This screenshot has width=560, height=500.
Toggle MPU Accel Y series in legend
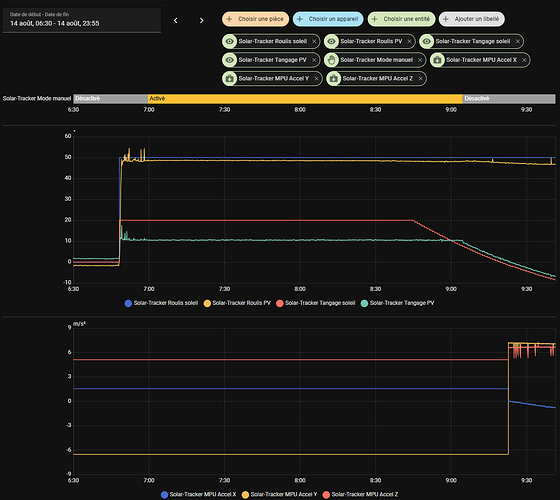(280, 495)
